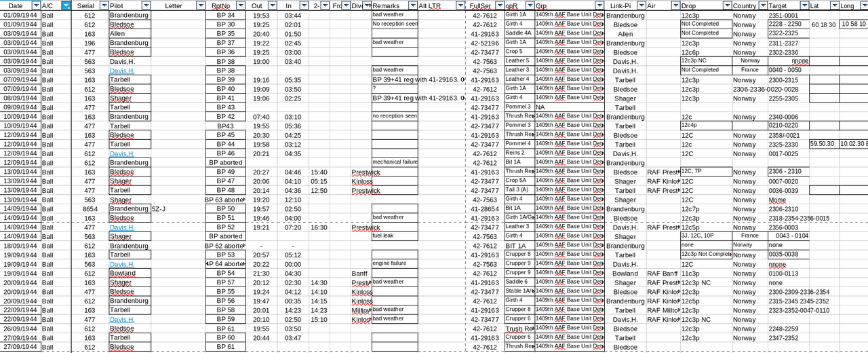Select the target cell 'Mome'
868x353 pixels.
click(x=788, y=200)
